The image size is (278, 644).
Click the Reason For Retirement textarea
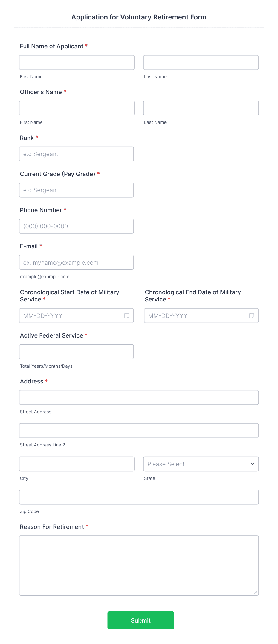point(139,566)
